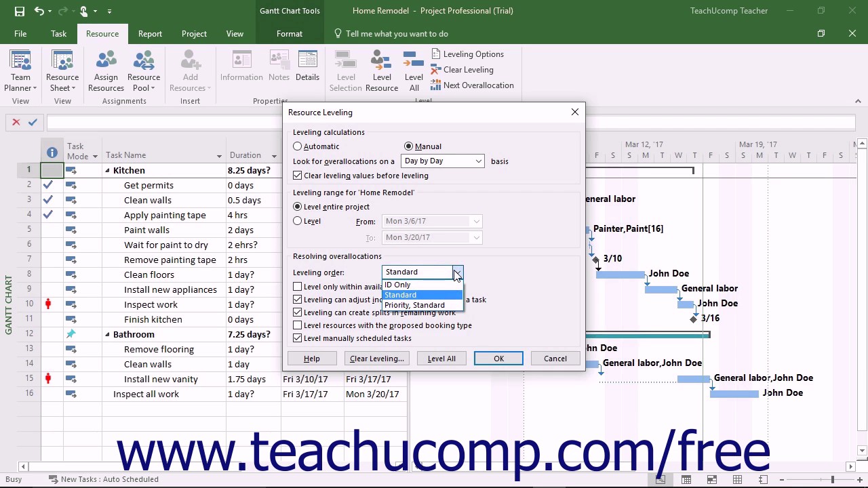Open the File menu tab
The height and width of the screenshot is (488, 868).
(20, 34)
